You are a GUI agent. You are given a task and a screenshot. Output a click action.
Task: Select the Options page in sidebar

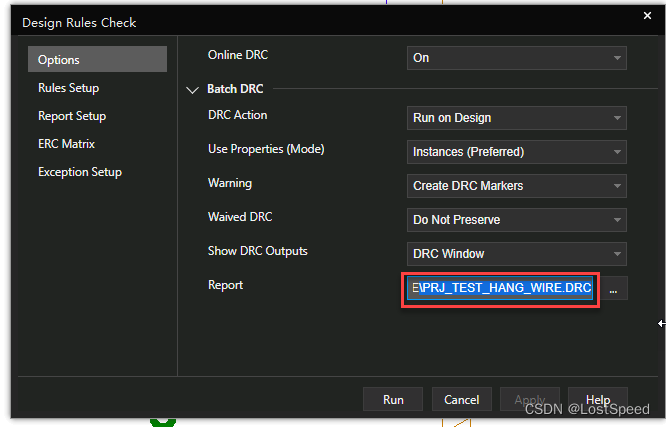coord(97,60)
